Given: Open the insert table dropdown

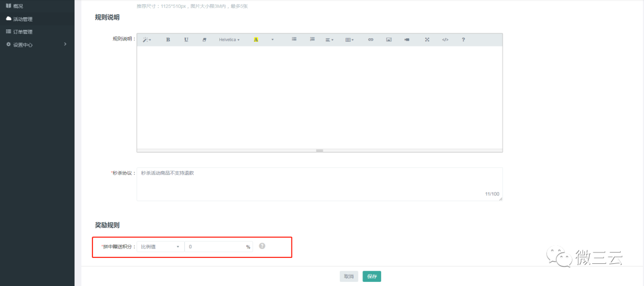Looking at the screenshot, I should point(349,39).
